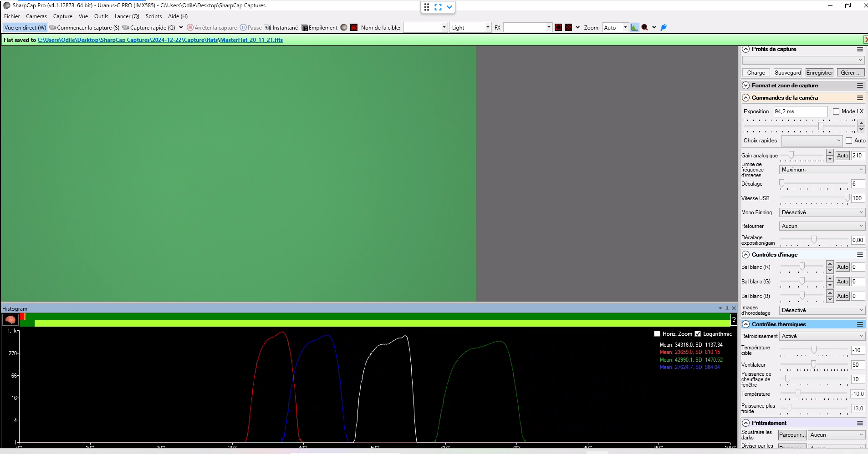Click the Pause icon in the toolbar

tap(243, 28)
